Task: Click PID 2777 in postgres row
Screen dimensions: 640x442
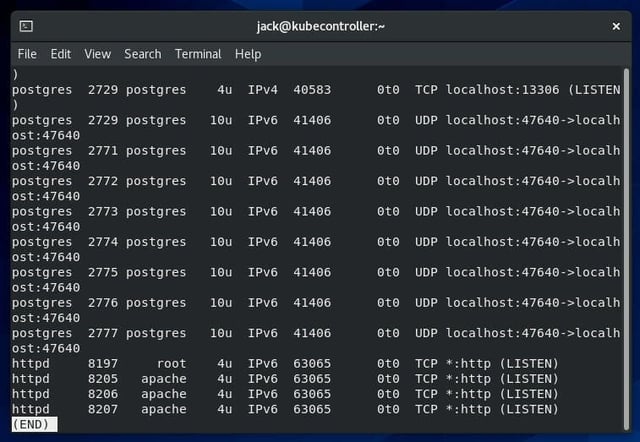Action: point(103,333)
